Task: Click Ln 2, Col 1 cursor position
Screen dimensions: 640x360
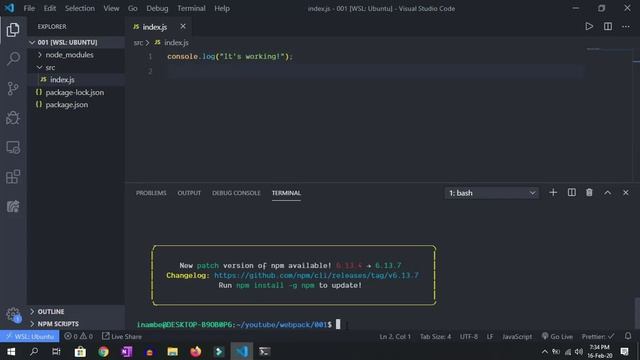Action: tap(395, 336)
